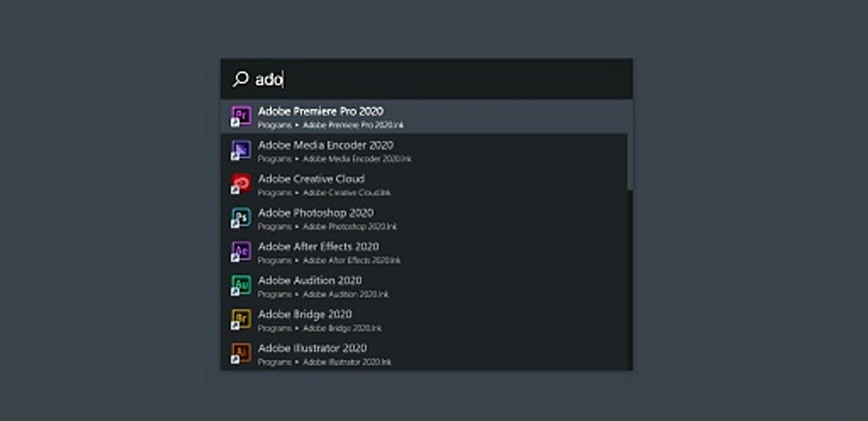Pick the "Adobe Illustrator 2020" result title

pyautogui.click(x=313, y=348)
